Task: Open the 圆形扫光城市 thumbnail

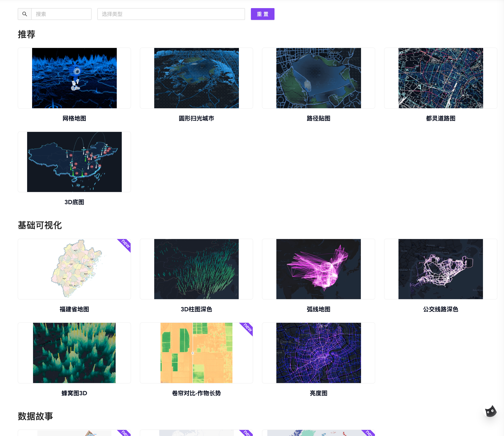Action: 196,78
